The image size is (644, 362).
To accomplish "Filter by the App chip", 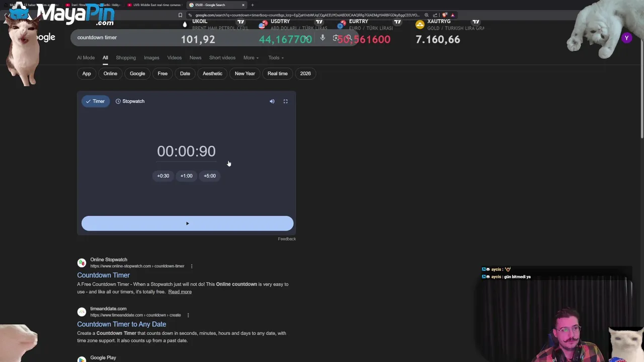I will (87, 73).
